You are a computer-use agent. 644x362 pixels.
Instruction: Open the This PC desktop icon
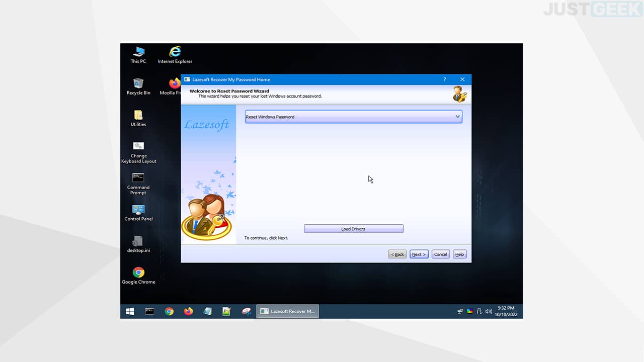138,55
